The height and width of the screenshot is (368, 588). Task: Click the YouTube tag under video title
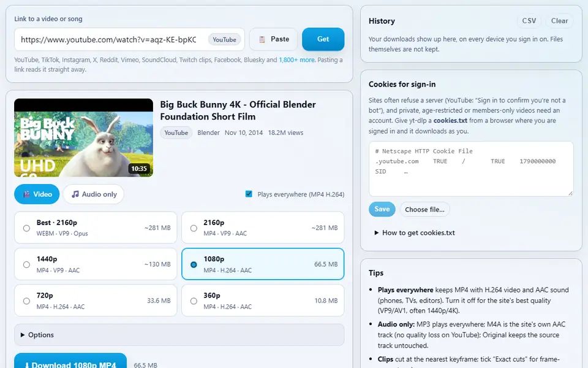point(176,132)
